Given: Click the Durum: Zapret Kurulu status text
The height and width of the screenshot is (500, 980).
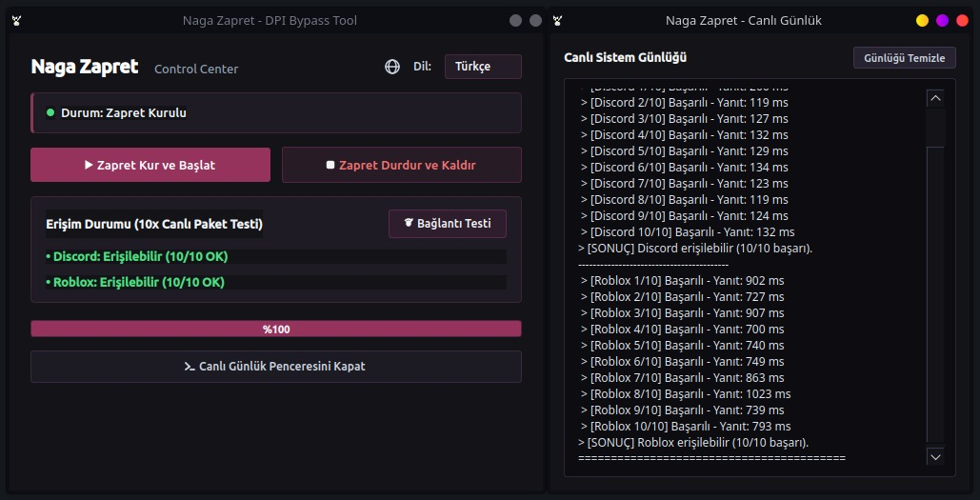Looking at the screenshot, I should point(124,113).
